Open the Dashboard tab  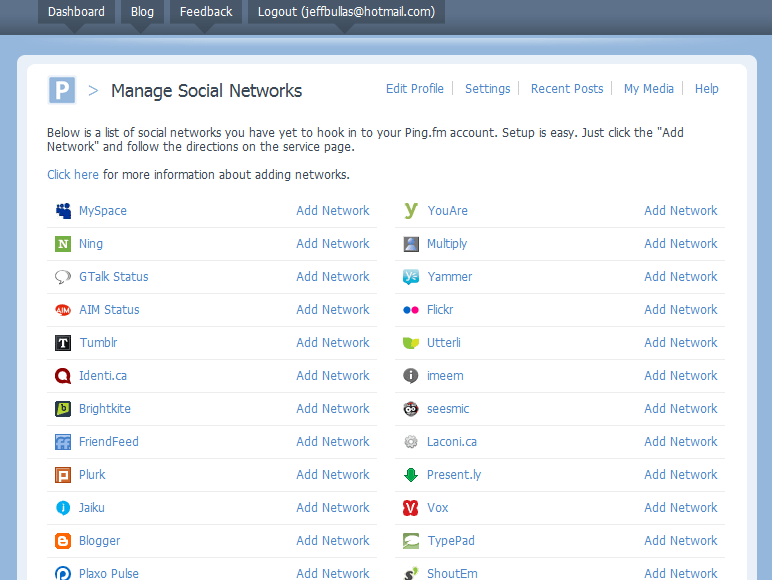[x=76, y=12]
